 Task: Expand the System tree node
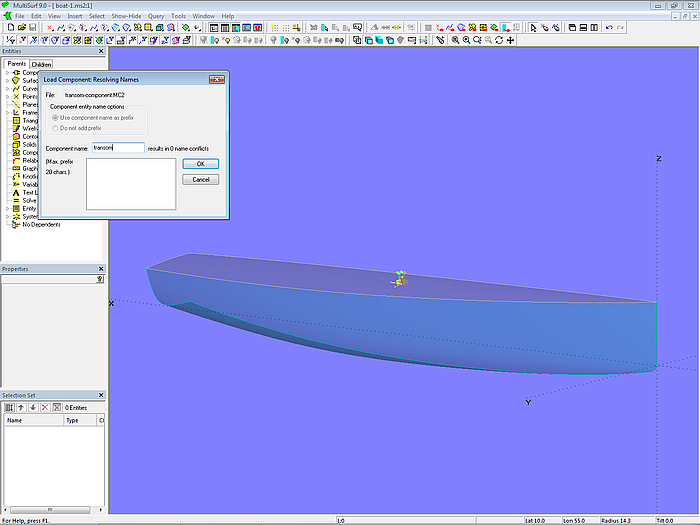click(8, 216)
